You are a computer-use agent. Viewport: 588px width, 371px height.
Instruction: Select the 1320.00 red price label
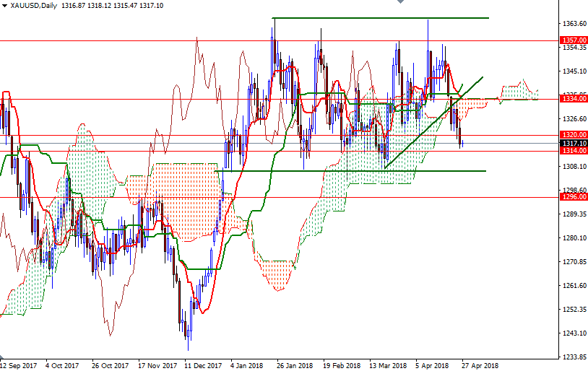(574, 134)
